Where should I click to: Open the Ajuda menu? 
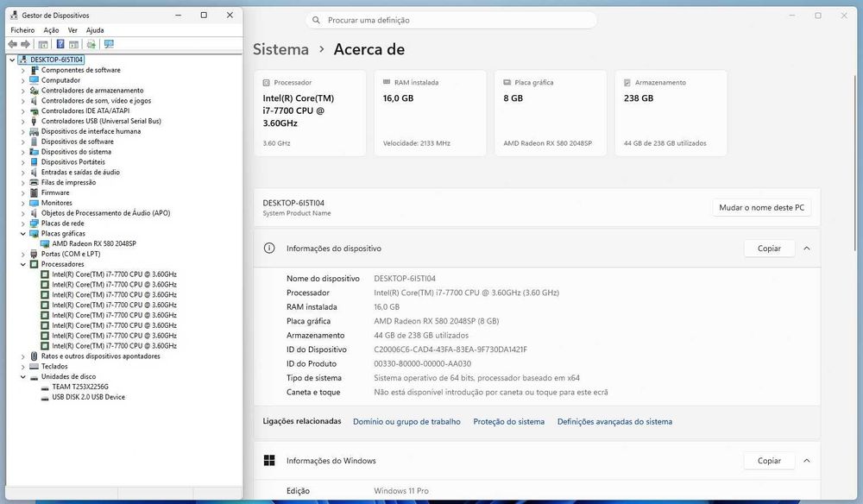pyautogui.click(x=95, y=30)
